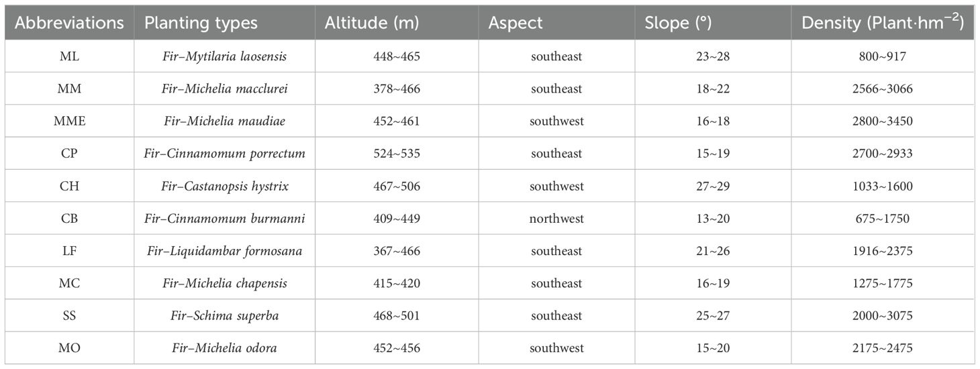Click the Planting types column header

pos(201,23)
